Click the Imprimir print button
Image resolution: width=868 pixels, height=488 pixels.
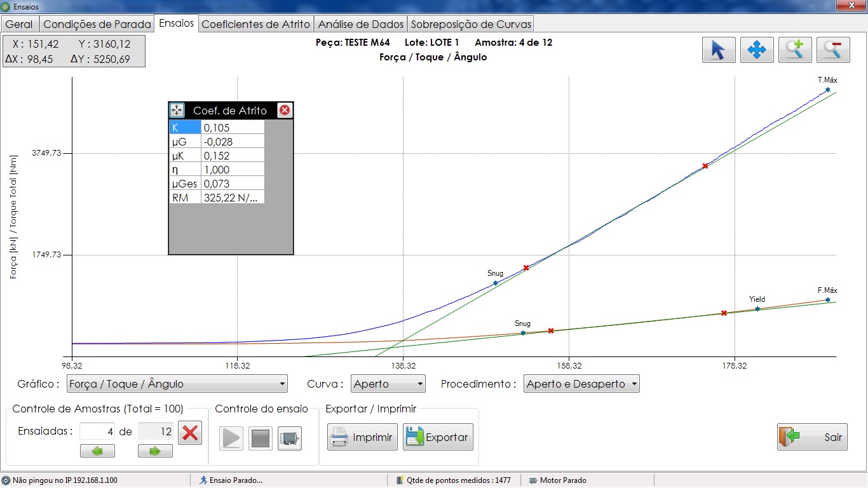pyautogui.click(x=362, y=437)
